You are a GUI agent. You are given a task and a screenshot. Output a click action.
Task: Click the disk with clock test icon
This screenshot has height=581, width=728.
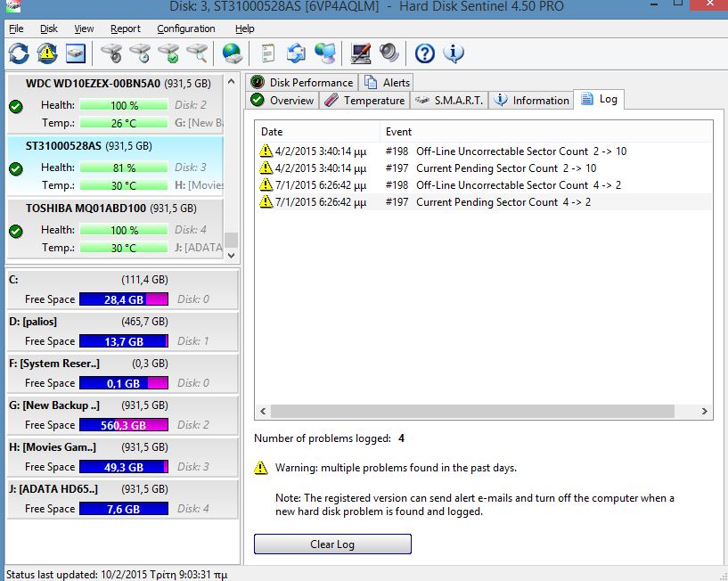[140, 53]
